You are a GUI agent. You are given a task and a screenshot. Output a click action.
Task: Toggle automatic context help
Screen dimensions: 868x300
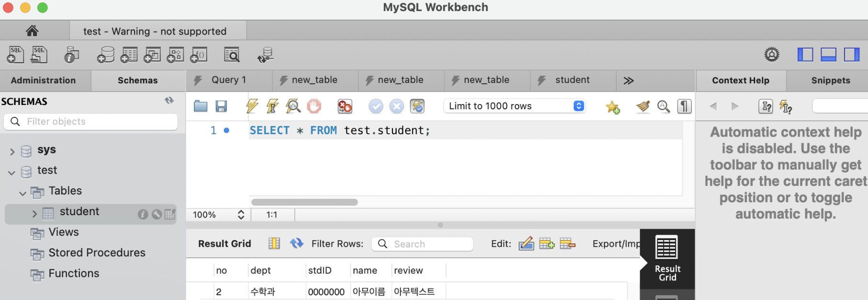tap(786, 106)
